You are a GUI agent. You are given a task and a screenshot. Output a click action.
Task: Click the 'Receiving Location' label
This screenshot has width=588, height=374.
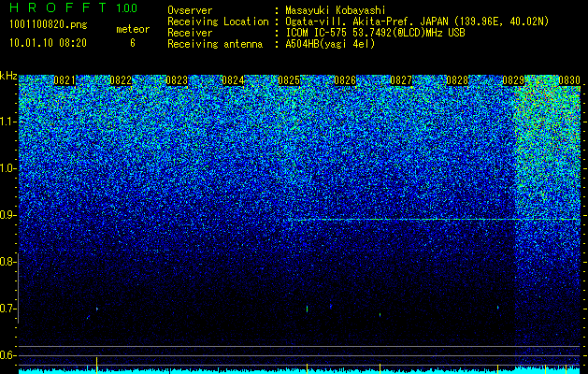[218, 22]
